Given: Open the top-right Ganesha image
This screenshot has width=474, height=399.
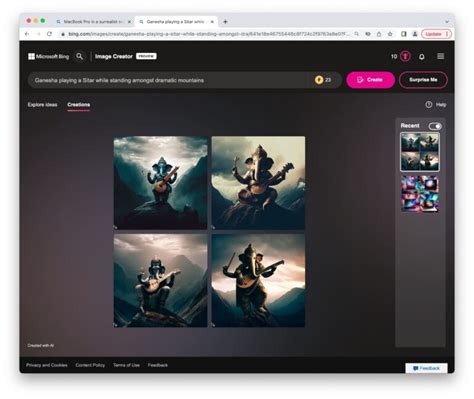Looking at the screenshot, I should click(x=258, y=183).
